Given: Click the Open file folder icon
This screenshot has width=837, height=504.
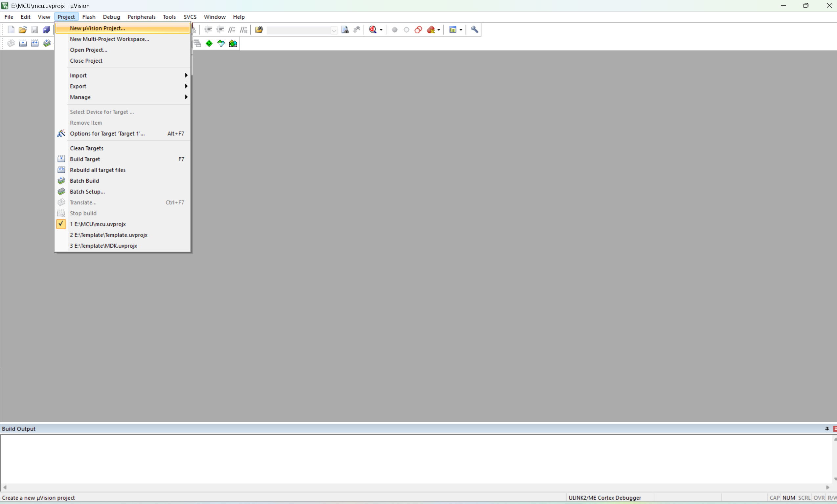Looking at the screenshot, I should 22,30.
